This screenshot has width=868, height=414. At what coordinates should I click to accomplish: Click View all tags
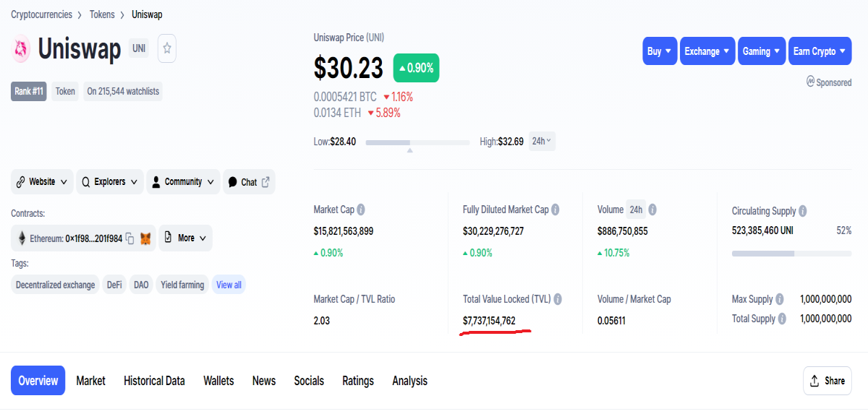(229, 285)
